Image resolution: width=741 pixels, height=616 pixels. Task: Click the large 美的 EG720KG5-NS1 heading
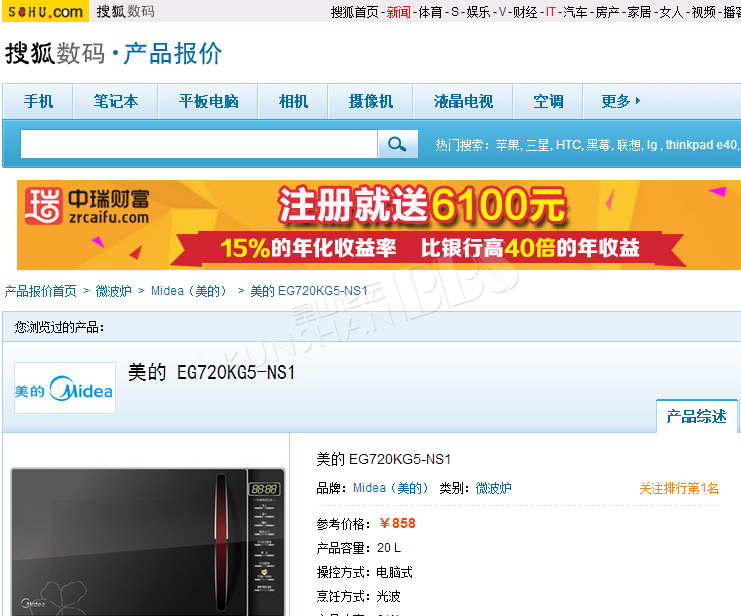(x=212, y=373)
